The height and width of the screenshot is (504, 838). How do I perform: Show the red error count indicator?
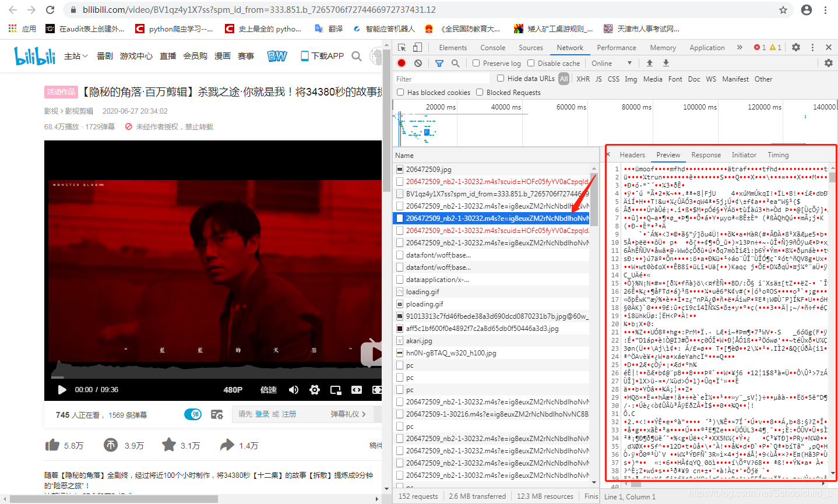click(760, 47)
